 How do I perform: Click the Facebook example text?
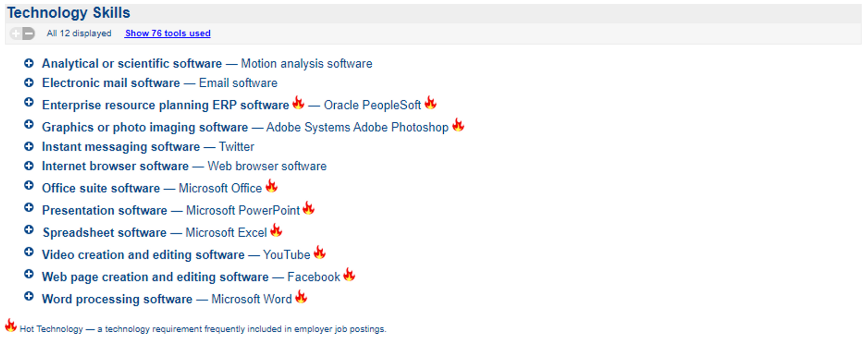coord(313,277)
